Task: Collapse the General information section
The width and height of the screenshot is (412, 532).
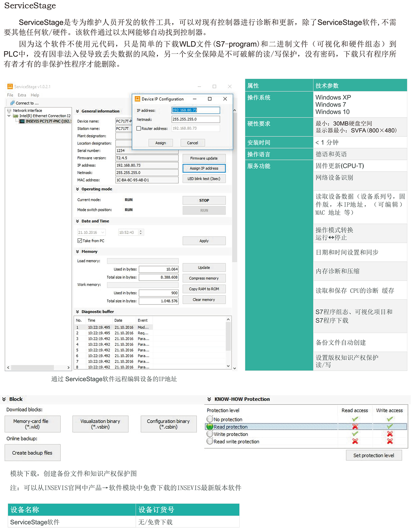Action: coord(77,111)
